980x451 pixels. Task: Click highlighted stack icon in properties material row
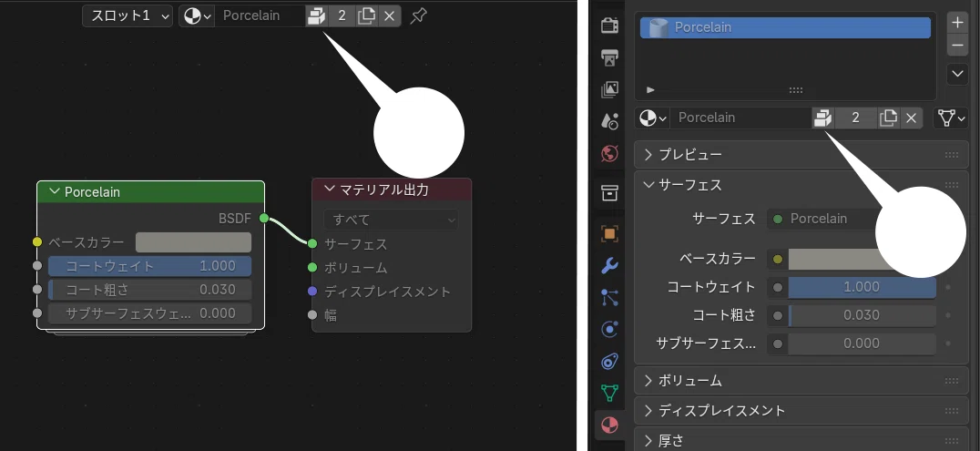823,118
